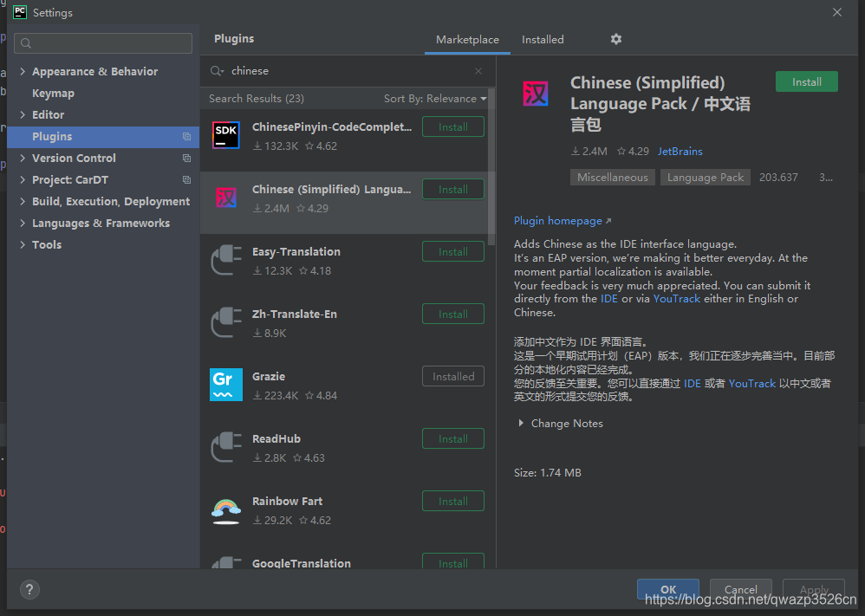Expand Appearance & Behavior section

click(23, 71)
